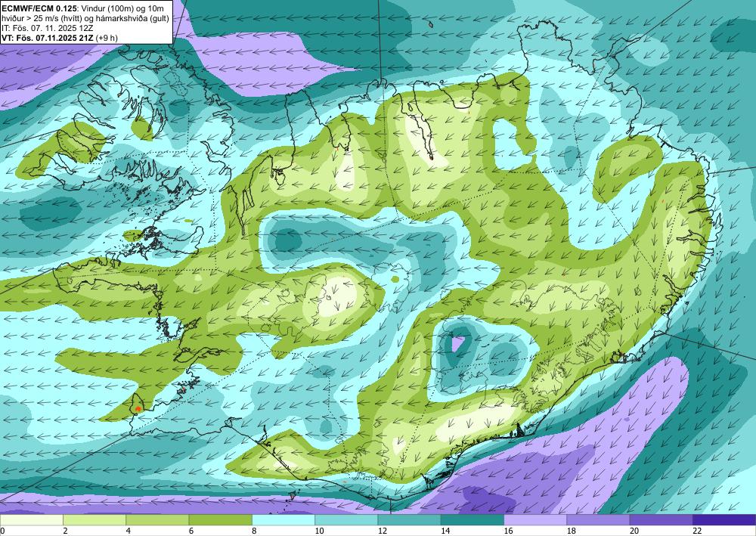Click the "VT: Fös. 07.11.2025 21Z (+9 h)" line
This screenshot has height=536, width=756.
pyautogui.click(x=59, y=38)
